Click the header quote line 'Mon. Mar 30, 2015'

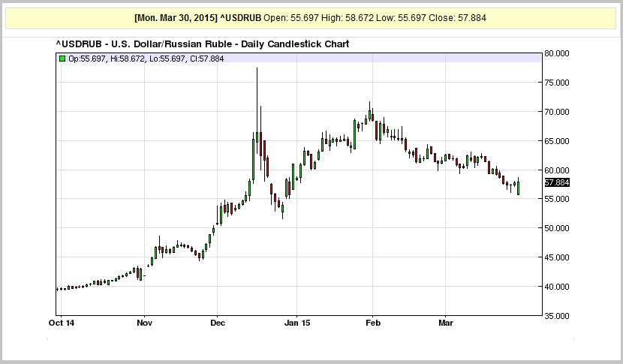click(176, 18)
